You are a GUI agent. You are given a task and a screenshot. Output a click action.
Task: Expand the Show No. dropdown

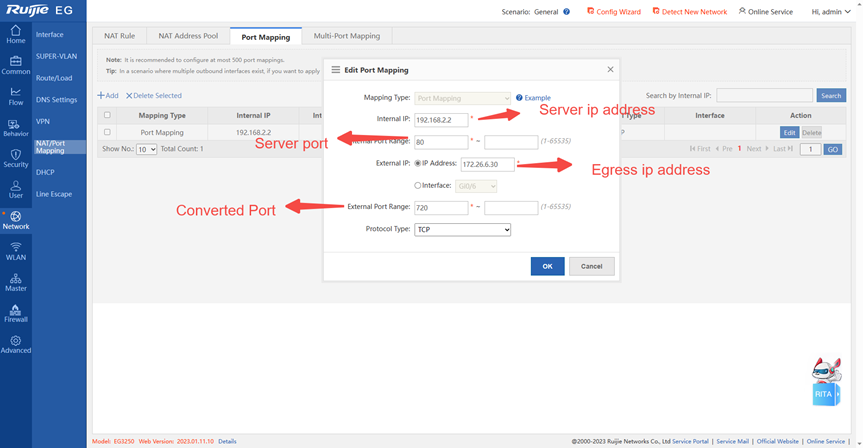pos(146,149)
